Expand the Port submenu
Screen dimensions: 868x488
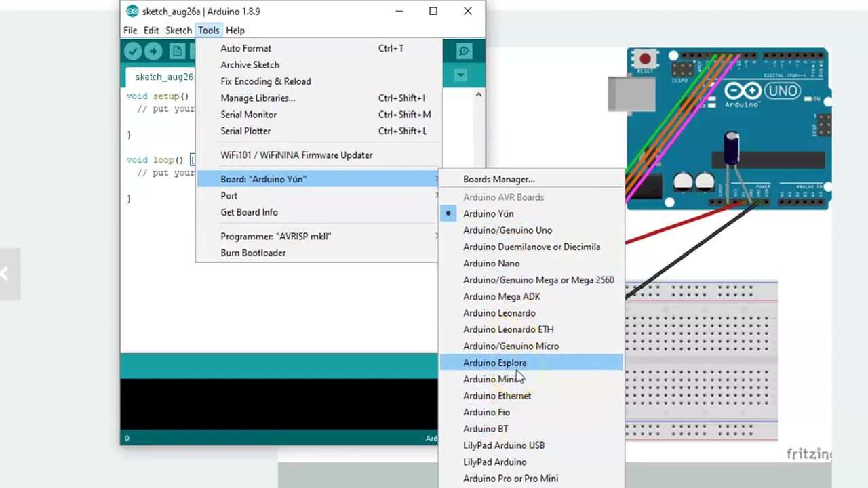(x=319, y=196)
